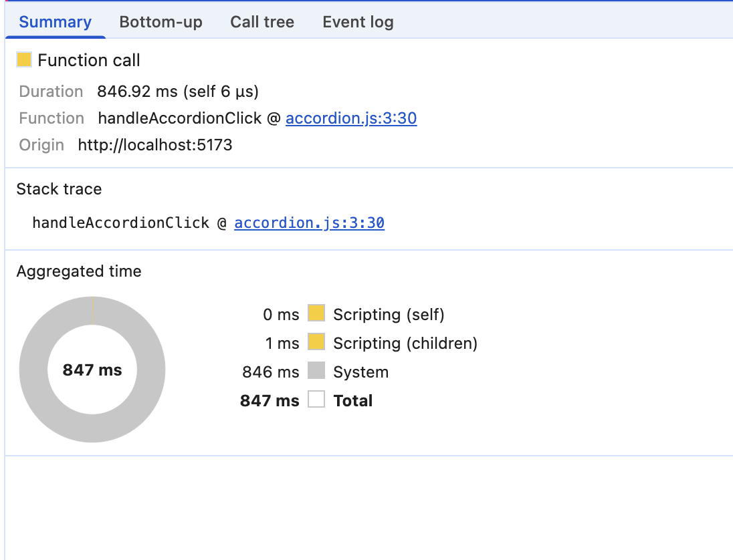The width and height of the screenshot is (733, 560).
Task: Click the Origin URL http://localhost:5173
Action: (155, 145)
